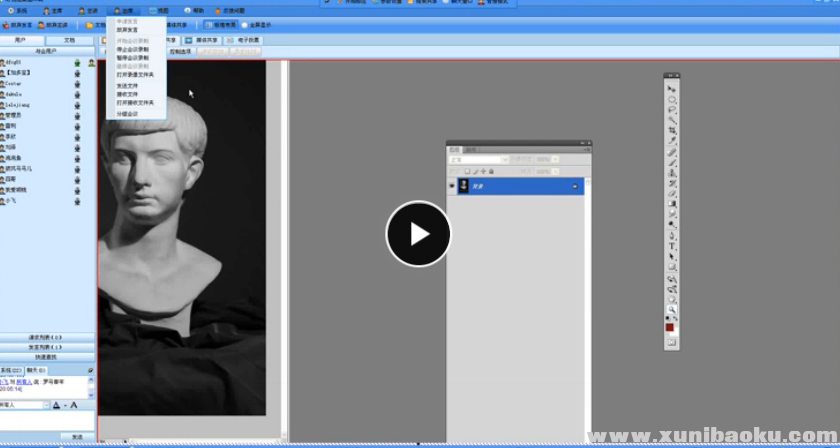Image resolution: width=840 pixels, height=448 pixels.
Task: Select the Crop tool in the toolbar
Action: (x=672, y=130)
